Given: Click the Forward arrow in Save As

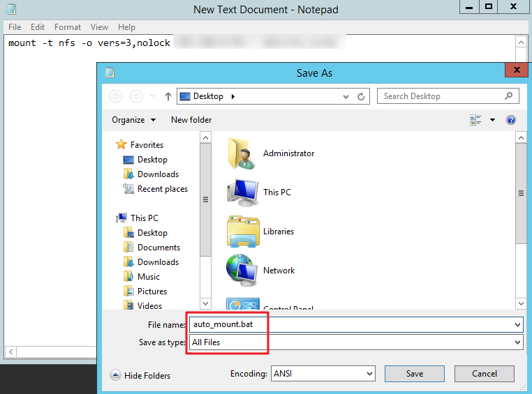Looking at the screenshot, I should 136,96.
